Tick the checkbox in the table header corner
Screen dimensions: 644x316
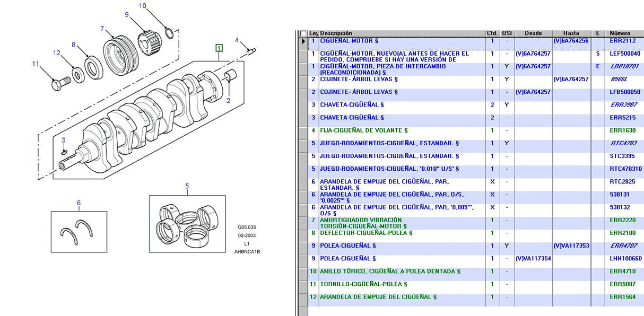pos(303,33)
